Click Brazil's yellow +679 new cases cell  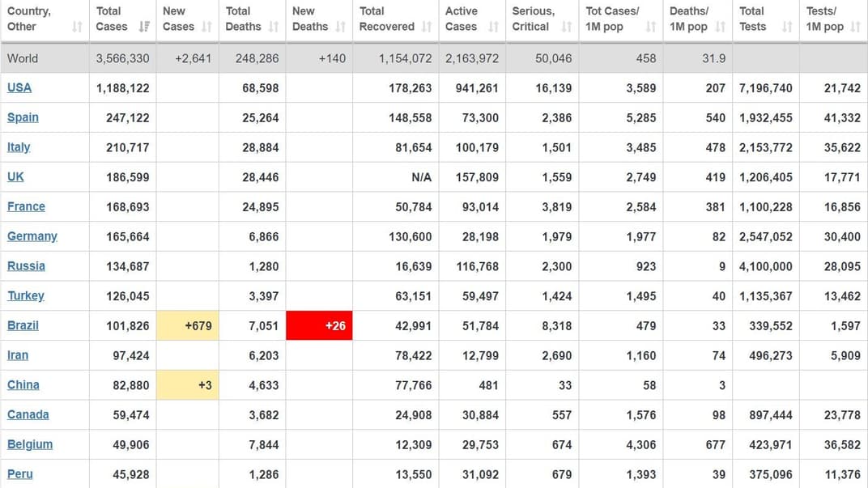click(x=187, y=325)
